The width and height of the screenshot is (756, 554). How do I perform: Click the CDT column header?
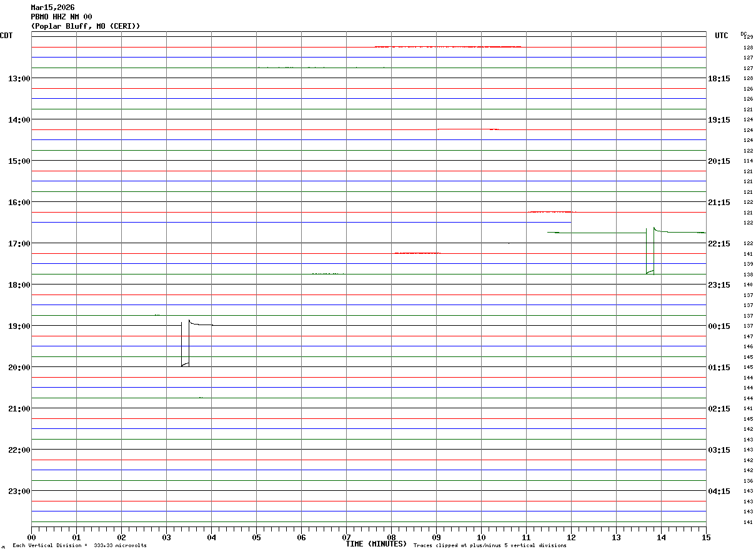tap(6, 36)
